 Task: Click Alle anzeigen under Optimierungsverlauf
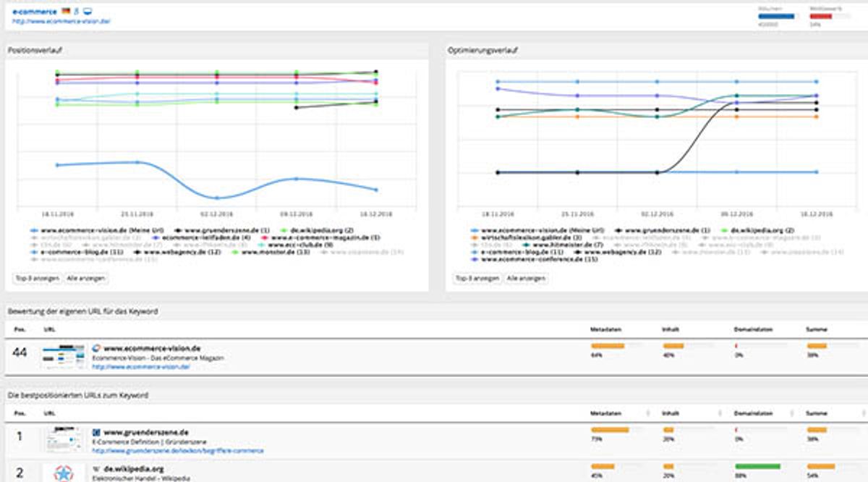527,278
